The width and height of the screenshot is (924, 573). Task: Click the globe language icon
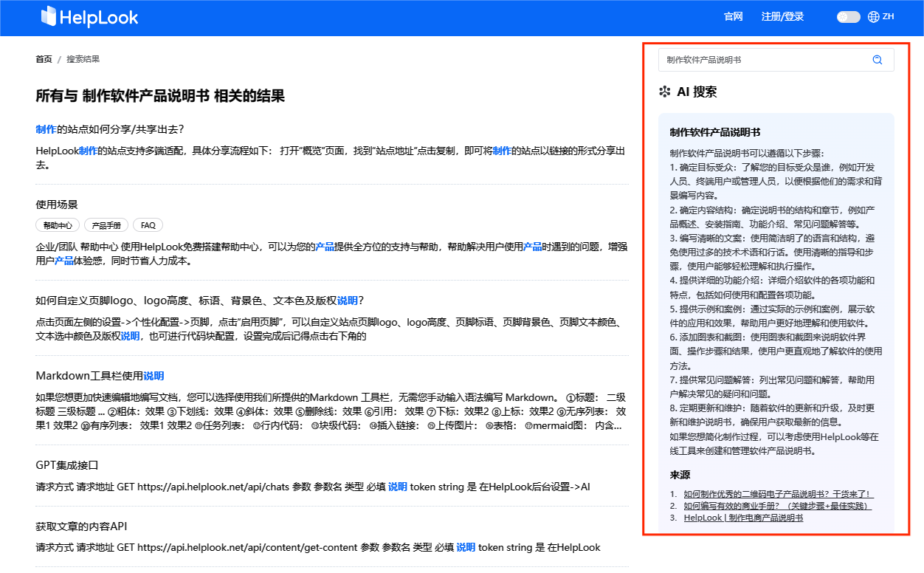click(x=874, y=16)
